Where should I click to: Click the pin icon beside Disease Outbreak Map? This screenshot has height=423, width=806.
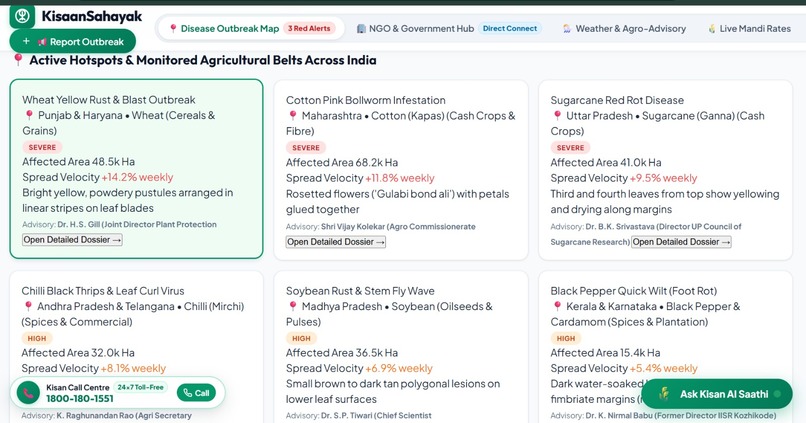point(173,28)
